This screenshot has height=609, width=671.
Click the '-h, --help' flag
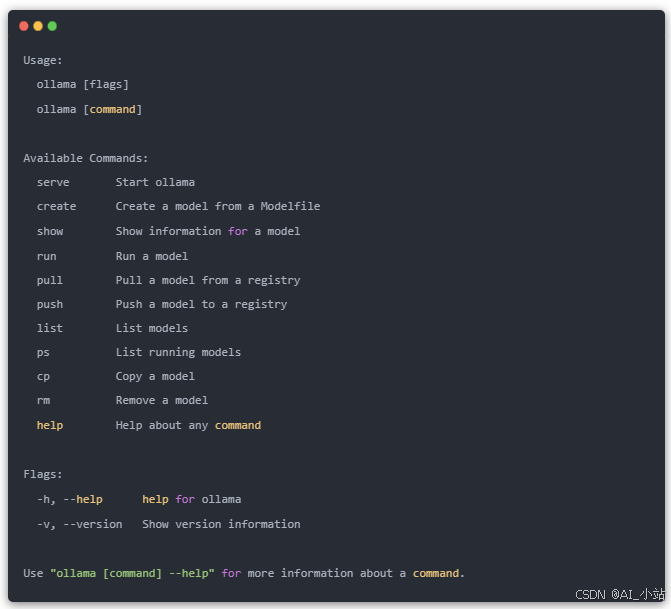[x=69, y=500]
